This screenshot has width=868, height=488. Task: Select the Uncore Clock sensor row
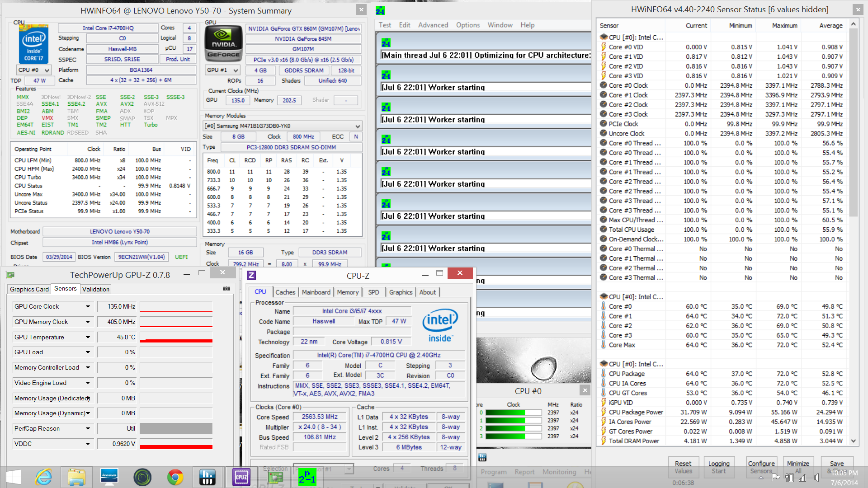(x=722, y=133)
